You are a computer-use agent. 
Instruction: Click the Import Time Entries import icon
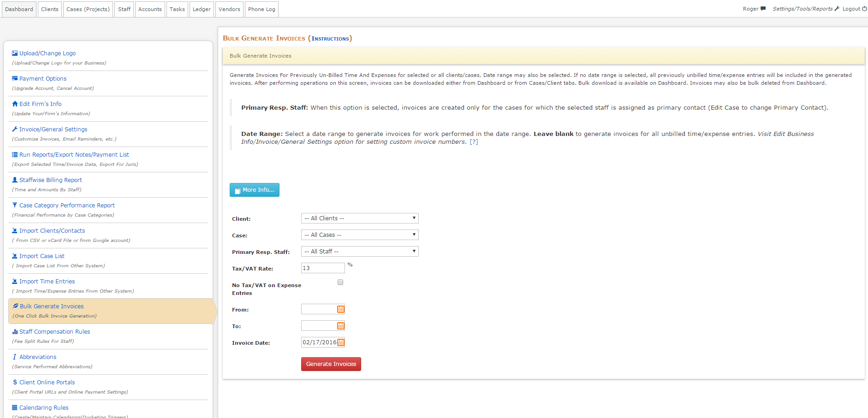pyautogui.click(x=15, y=282)
